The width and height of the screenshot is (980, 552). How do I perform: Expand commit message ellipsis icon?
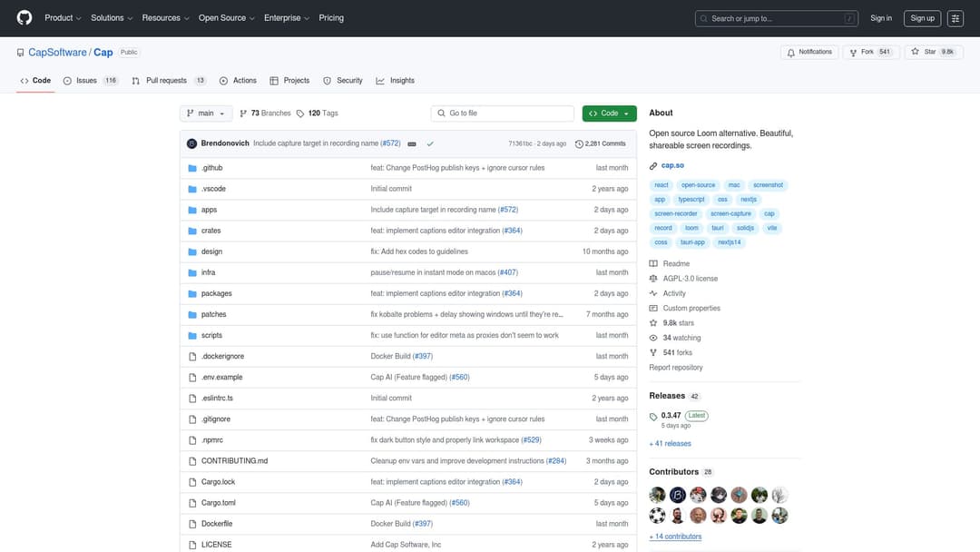click(x=412, y=143)
